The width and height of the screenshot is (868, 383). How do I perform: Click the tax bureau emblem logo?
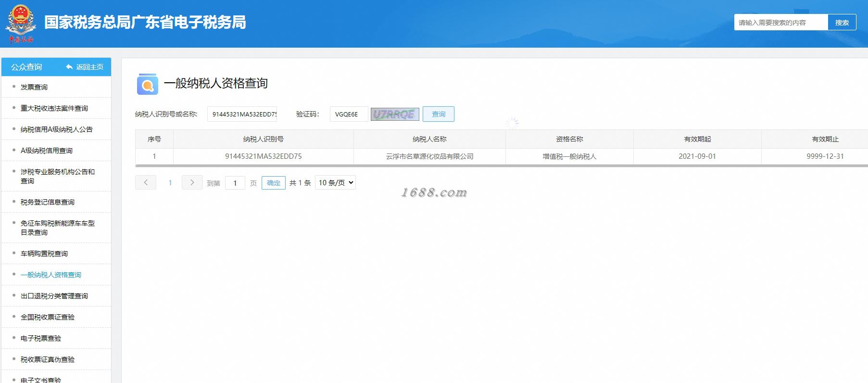point(20,23)
